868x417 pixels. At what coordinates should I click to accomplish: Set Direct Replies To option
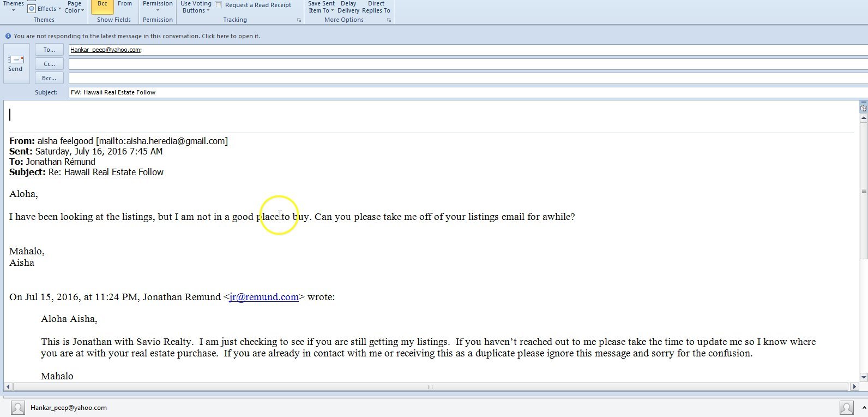(x=376, y=7)
